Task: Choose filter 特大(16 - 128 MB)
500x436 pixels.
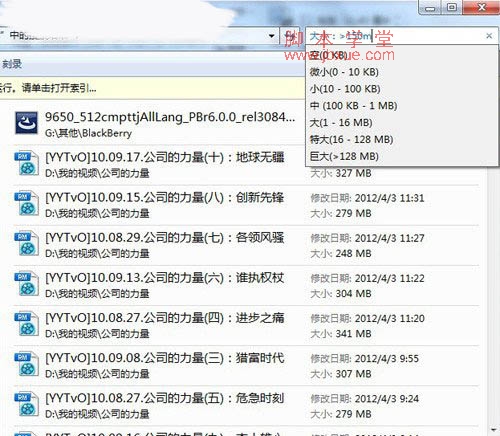Action: [x=351, y=139]
